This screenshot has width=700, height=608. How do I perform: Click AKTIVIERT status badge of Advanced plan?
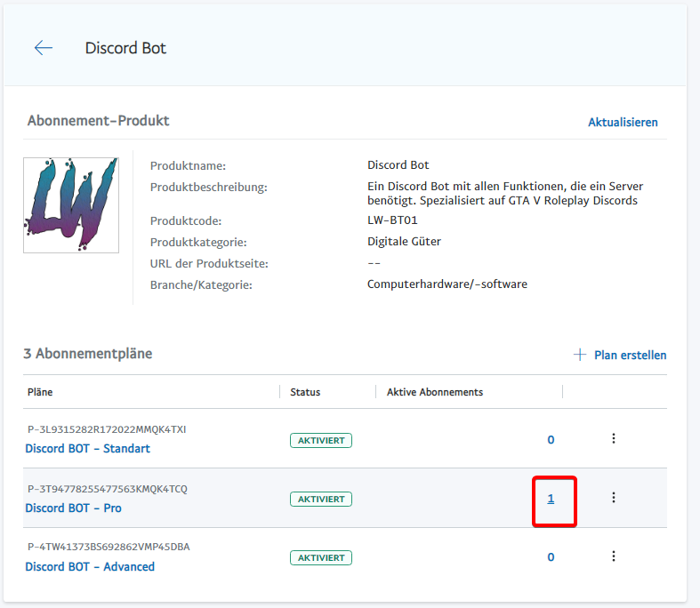pyautogui.click(x=320, y=558)
